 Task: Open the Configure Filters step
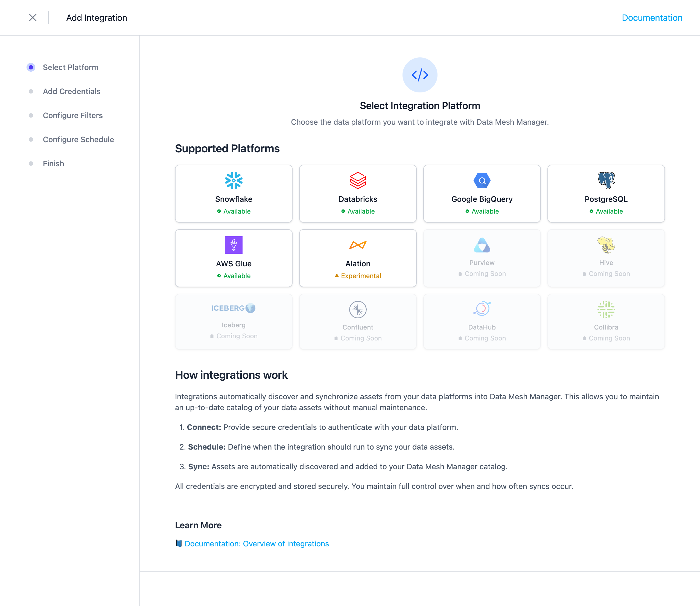[x=72, y=115]
